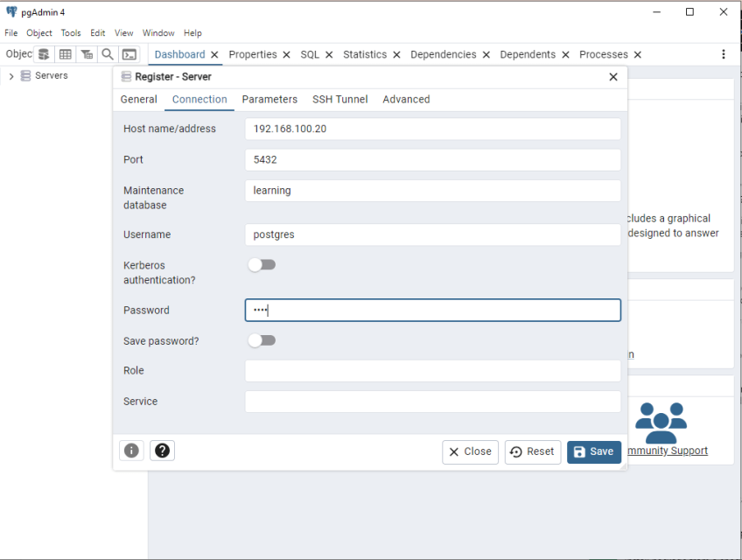Select the Filtered Rows funnel icon

[86, 53]
